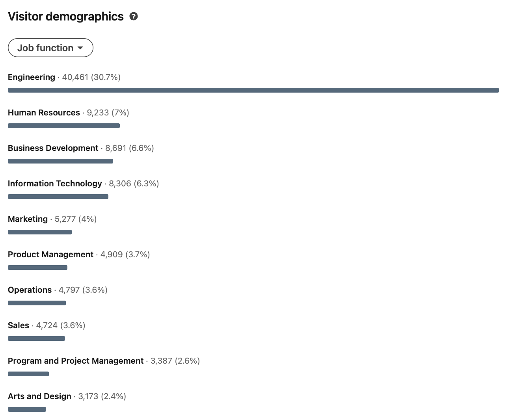Click the Visitor demographics heading
This screenshot has height=420, width=510.
pyautogui.click(x=65, y=16)
